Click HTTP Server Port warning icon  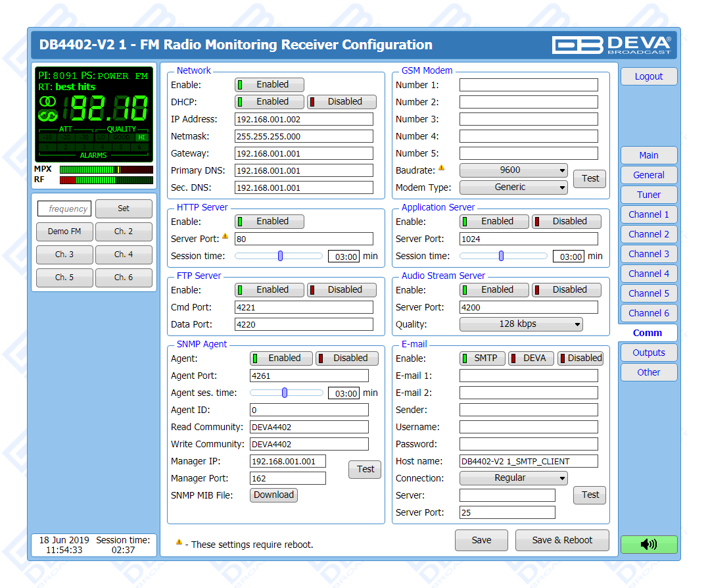click(x=225, y=237)
